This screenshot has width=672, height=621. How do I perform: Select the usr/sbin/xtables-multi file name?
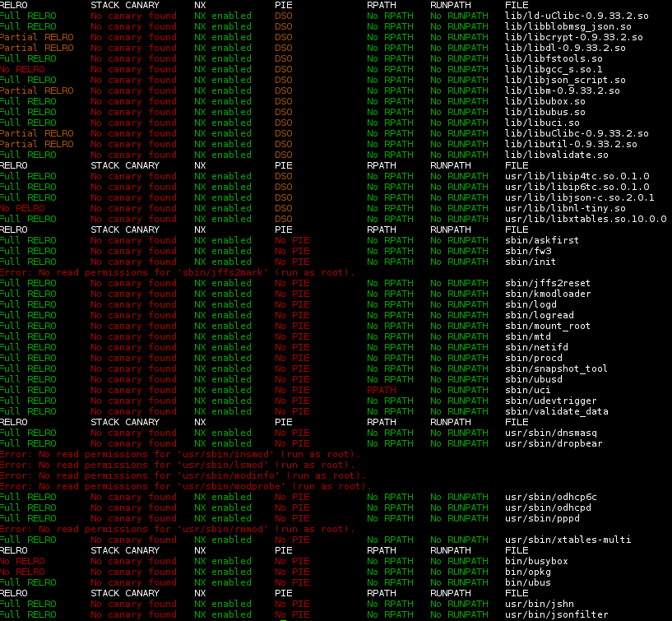[x=568, y=540]
